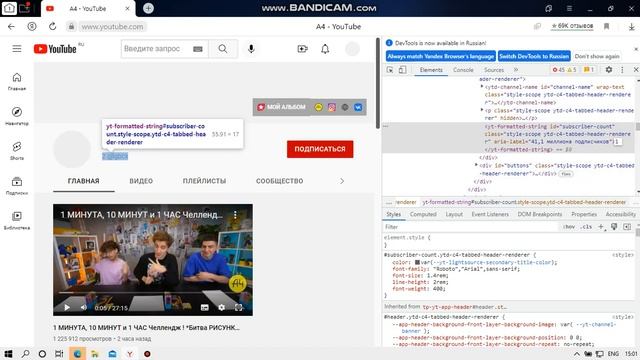Open the account avatar menu
Screen dimensions: 640x360
click(x=352, y=49)
